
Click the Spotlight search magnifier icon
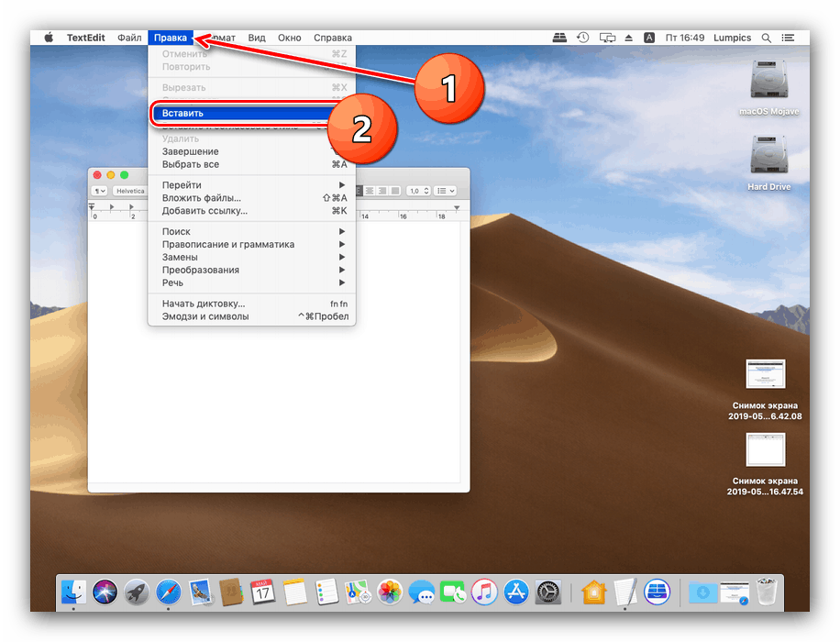766,38
